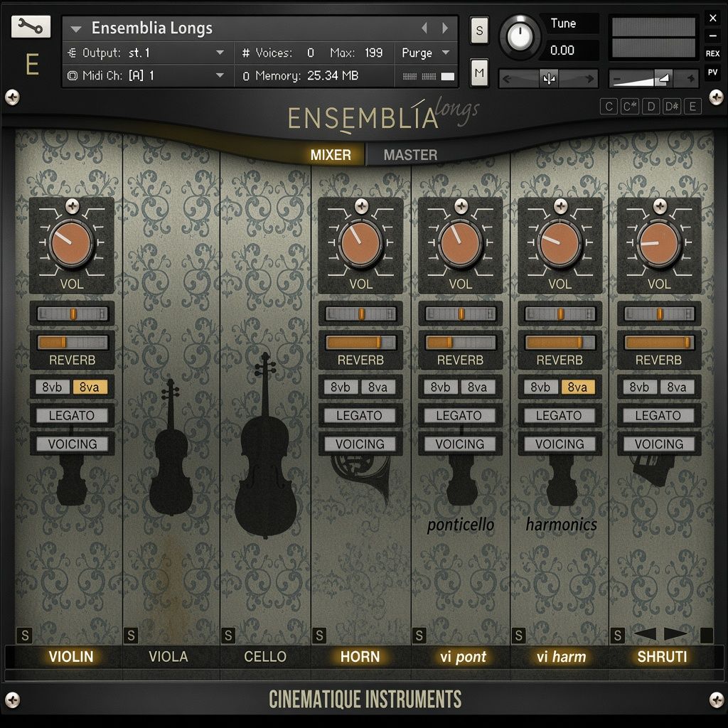This screenshot has width=728, height=728.
Task: Click the Tune value 0.00 field
Action: [569, 50]
